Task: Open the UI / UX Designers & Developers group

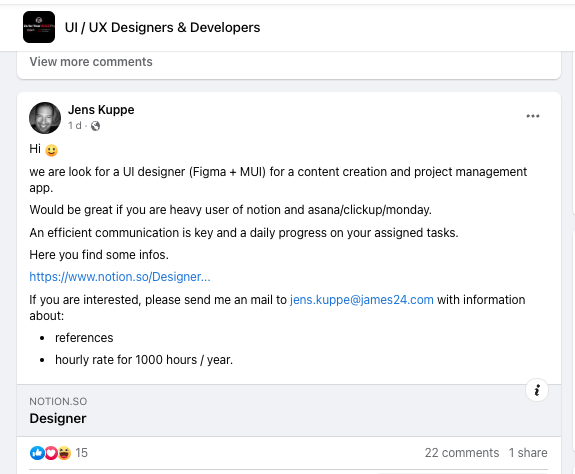Action: coord(162,27)
